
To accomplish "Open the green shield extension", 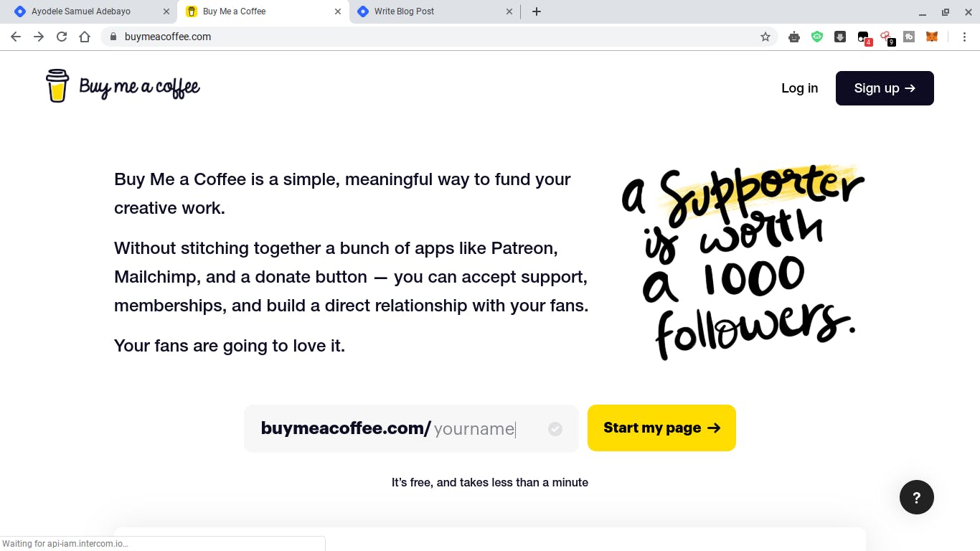I will click(x=817, y=37).
